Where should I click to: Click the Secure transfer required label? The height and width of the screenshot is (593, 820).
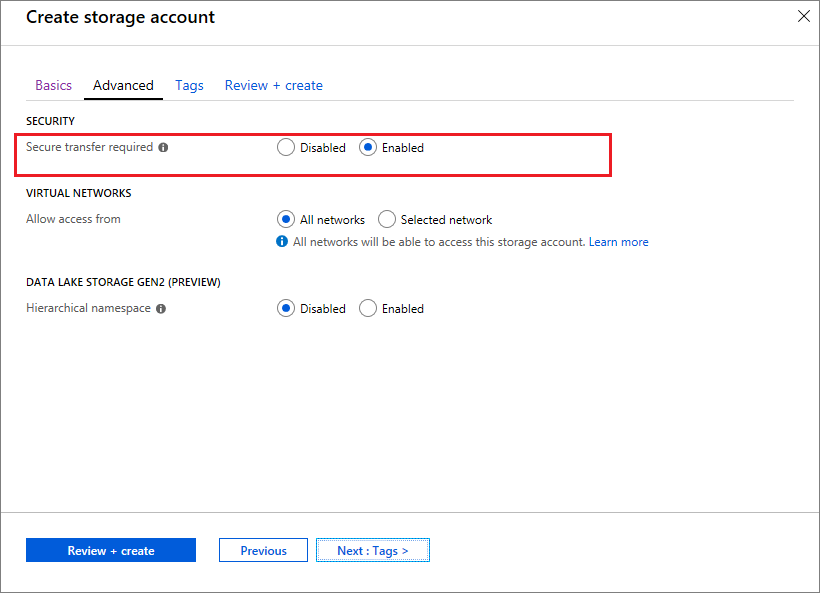point(89,147)
